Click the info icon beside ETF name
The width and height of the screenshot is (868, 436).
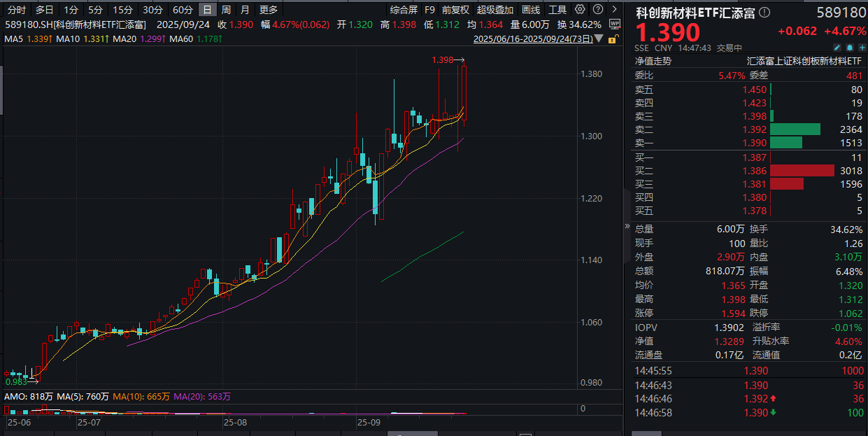tap(764, 13)
